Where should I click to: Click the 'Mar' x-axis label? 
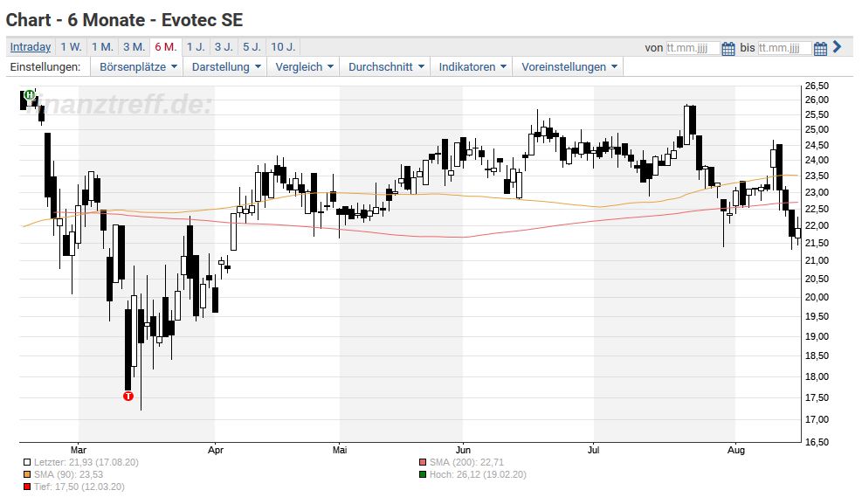pyautogui.click(x=79, y=450)
